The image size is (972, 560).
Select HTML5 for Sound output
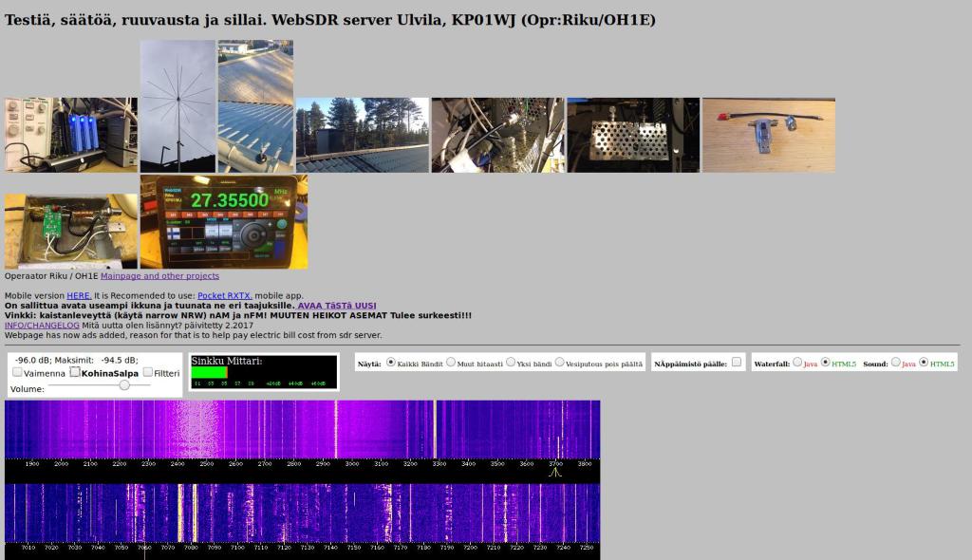[x=923, y=363]
